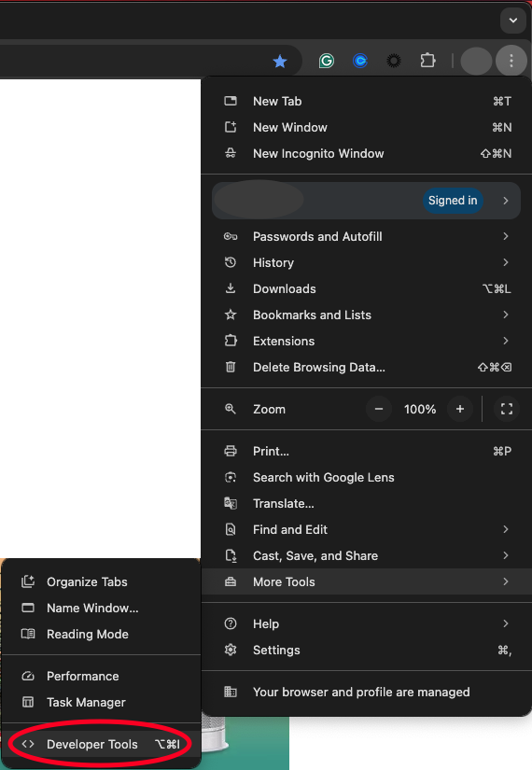Image resolution: width=532 pixels, height=770 pixels.
Task: Click the three-dot Chrome menu button
Action: pyautogui.click(x=511, y=61)
